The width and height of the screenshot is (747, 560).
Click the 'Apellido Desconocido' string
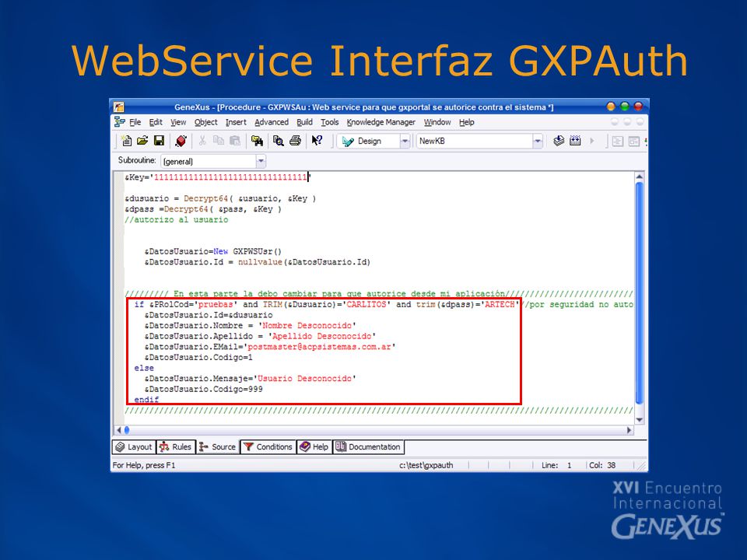tap(321, 336)
